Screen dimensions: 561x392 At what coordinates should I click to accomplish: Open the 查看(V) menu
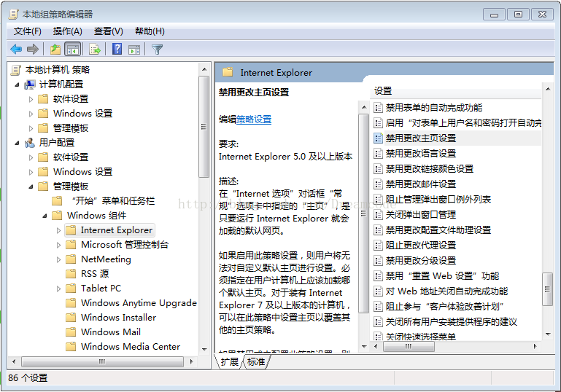coord(109,31)
